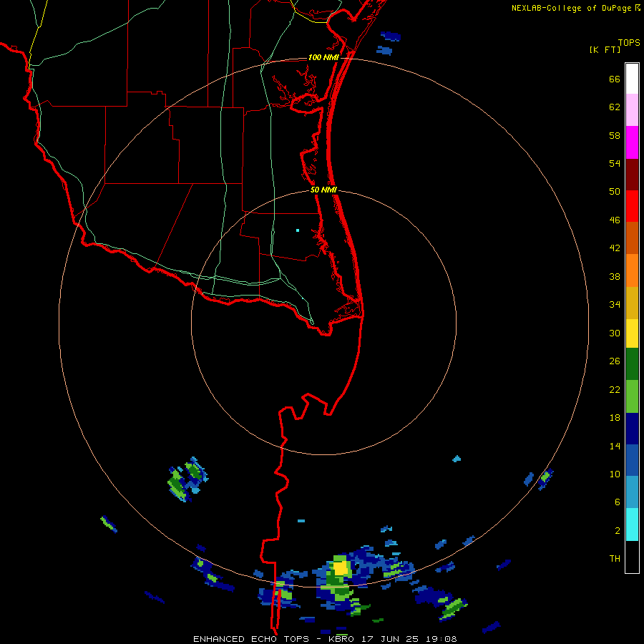644x644 pixels.
Task: Click the legend value '54'
Action: click(615, 163)
